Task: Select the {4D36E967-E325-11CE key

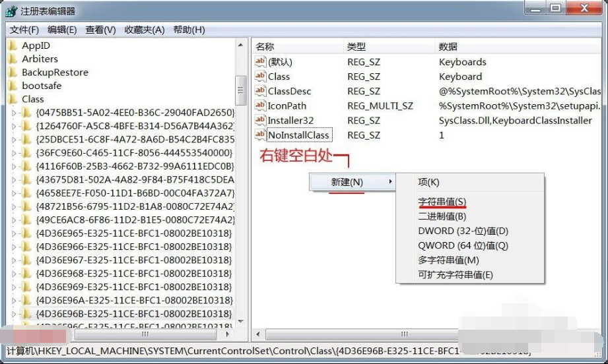Action: 134,260
